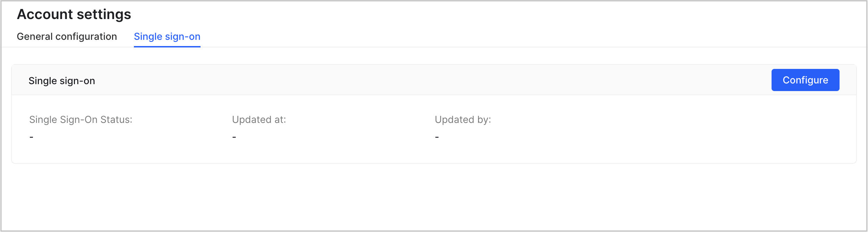Click the Single sign-on card title

click(62, 81)
